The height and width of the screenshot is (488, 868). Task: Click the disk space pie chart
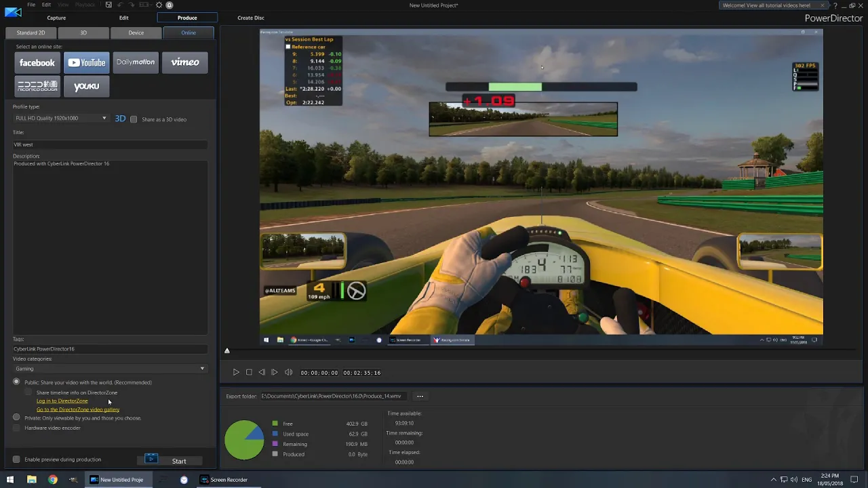coord(244,440)
